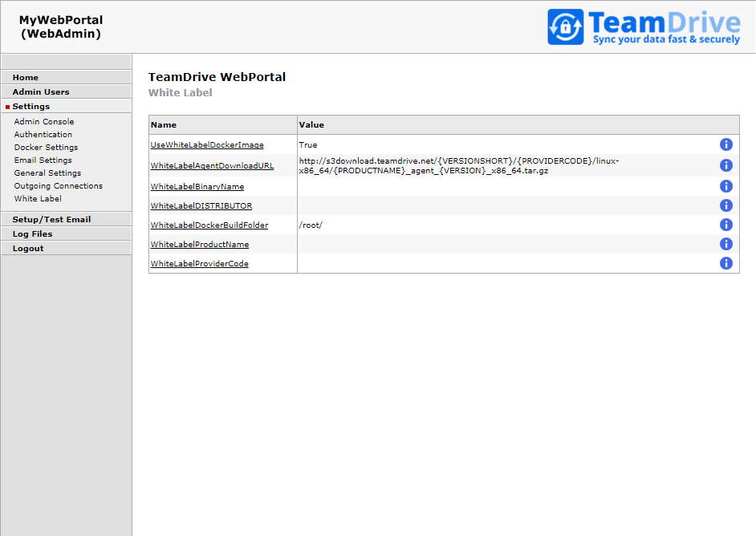Open Email Settings submenu
Viewport: 756px width, 536px height.
pyautogui.click(x=43, y=160)
